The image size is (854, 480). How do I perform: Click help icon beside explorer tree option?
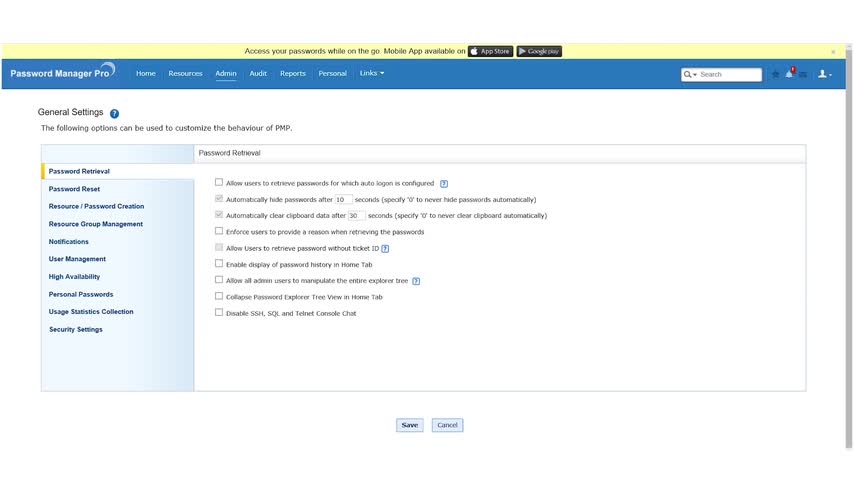click(x=416, y=281)
